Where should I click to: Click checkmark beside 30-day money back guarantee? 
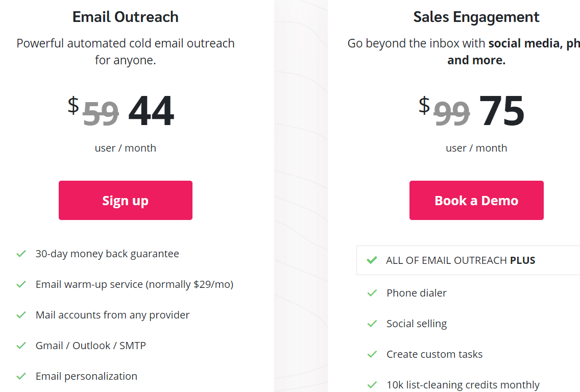click(x=21, y=254)
